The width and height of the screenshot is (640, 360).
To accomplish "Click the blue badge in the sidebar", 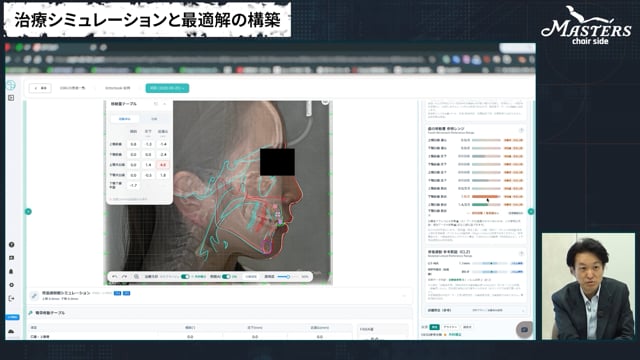I will [x=12, y=317].
